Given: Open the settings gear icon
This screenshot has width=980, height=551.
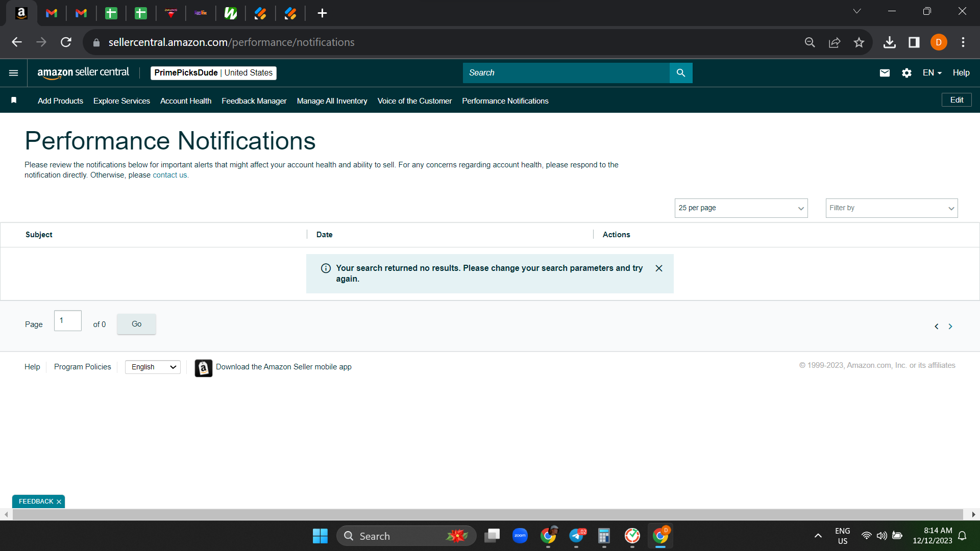Looking at the screenshot, I should 906,73.
